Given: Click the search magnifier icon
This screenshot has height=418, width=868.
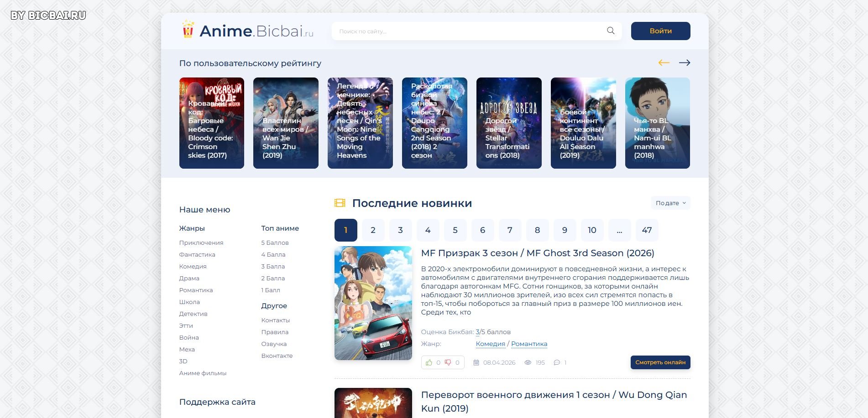Looking at the screenshot, I should point(611,31).
